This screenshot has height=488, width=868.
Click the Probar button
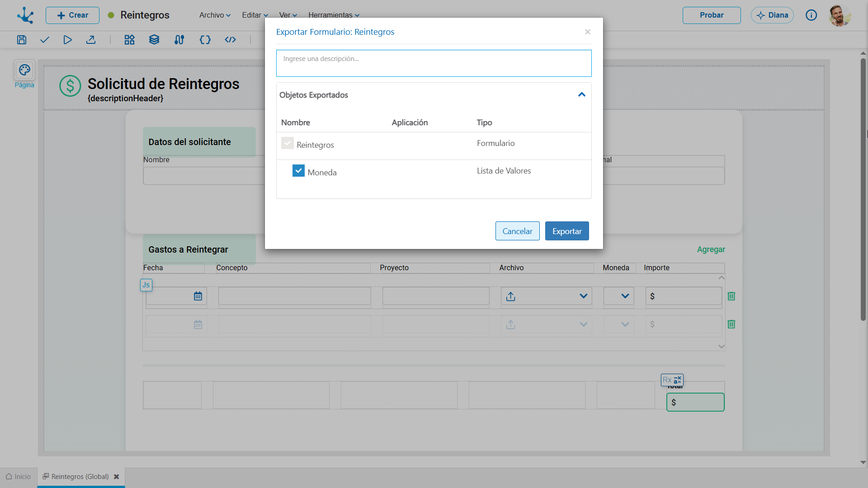(712, 15)
